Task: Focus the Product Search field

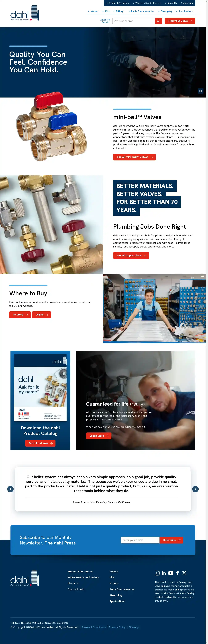Action: point(134,21)
